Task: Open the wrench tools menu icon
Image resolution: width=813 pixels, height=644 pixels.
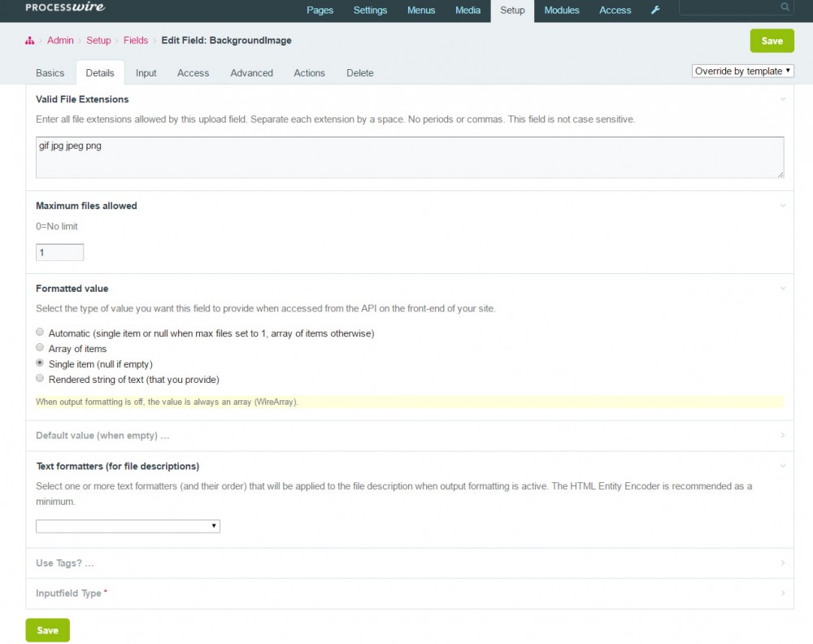Action: 656,11
